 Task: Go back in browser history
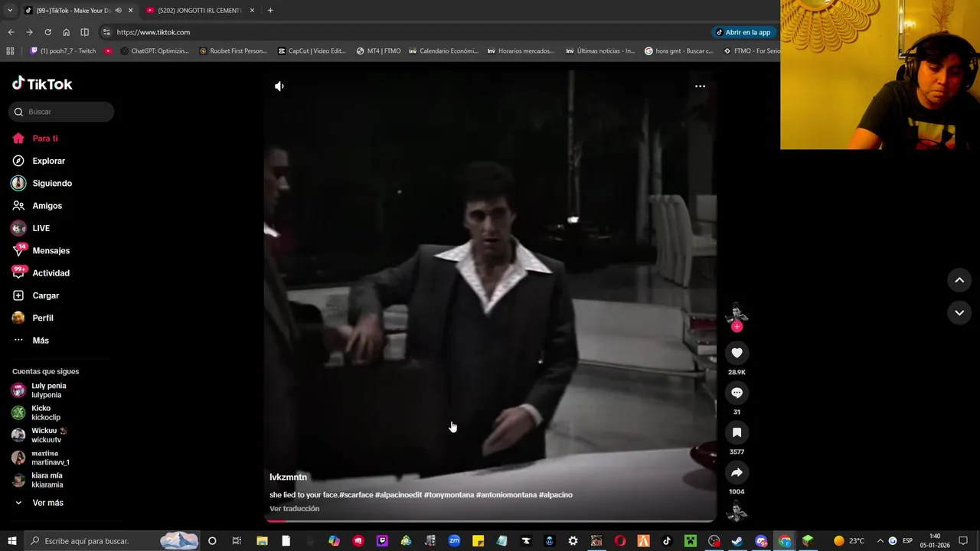pyautogui.click(x=11, y=32)
